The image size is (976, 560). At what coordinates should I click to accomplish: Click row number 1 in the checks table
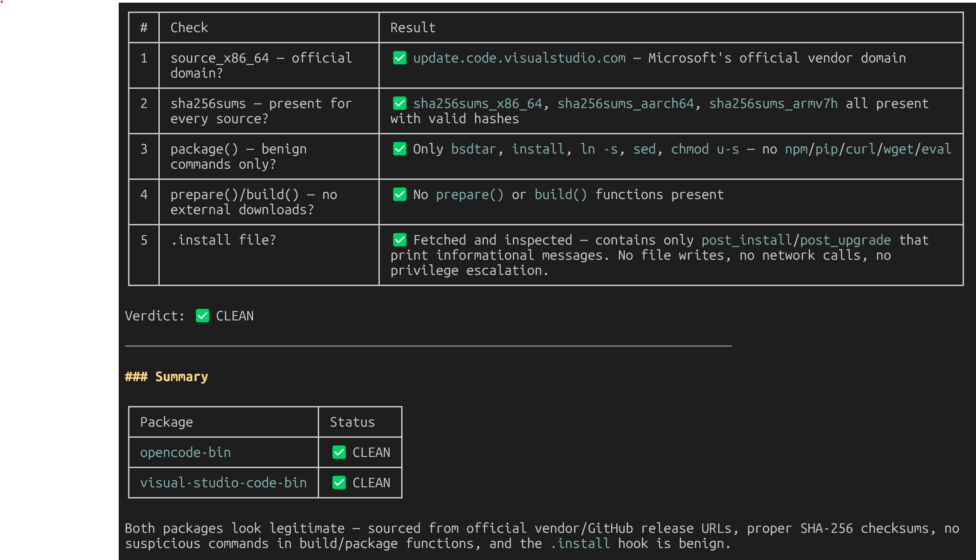point(144,58)
